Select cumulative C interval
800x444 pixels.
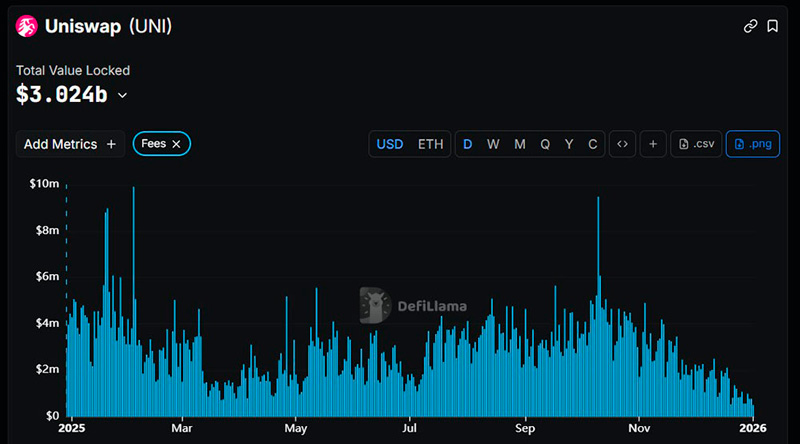point(592,144)
